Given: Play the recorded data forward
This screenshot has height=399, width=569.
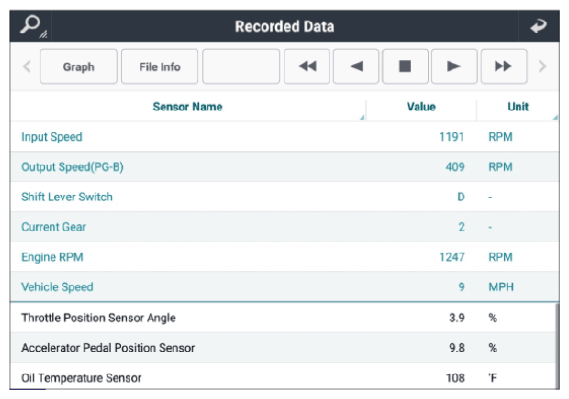Looking at the screenshot, I should pos(454,67).
